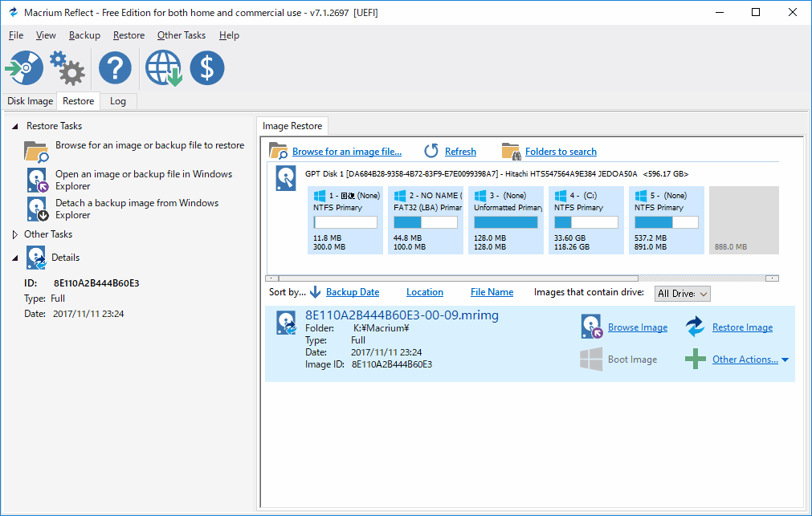Screen dimensions: 812x516
Task: Click the Other Actions link
Action: tap(745, 360)
